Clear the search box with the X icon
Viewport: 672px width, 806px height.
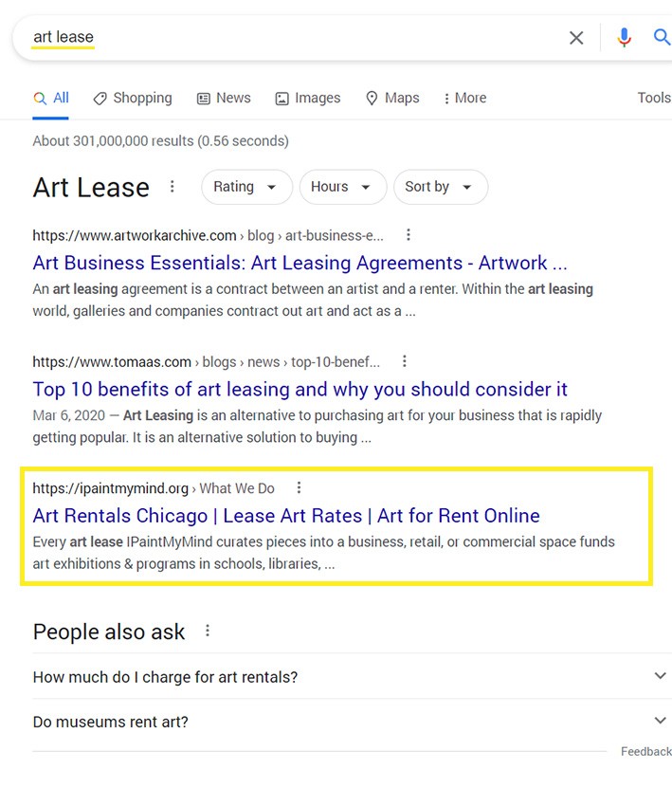click(576, 38)
